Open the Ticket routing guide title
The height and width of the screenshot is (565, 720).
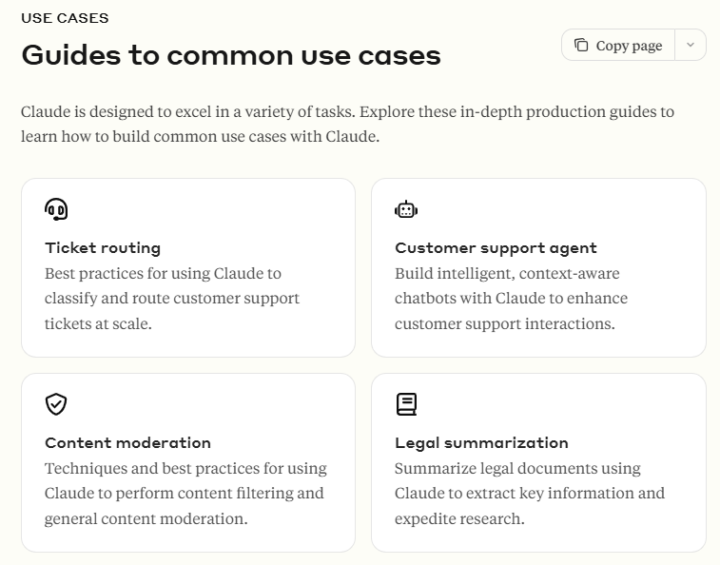tap(102, 248)
